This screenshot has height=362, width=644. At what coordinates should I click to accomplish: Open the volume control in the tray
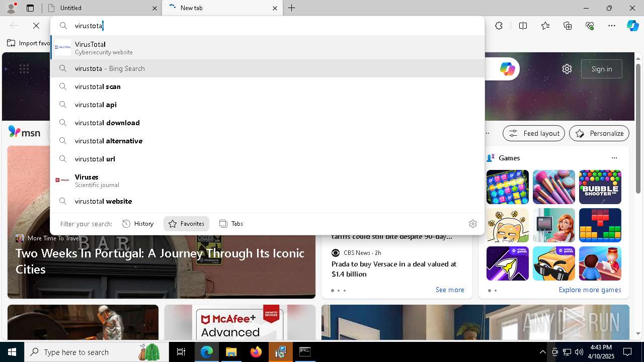pos(579,352)
